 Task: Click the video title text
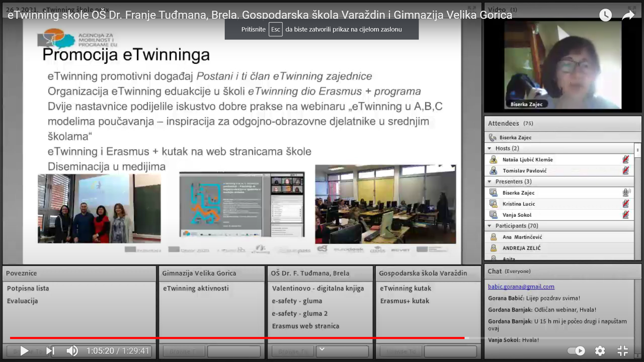[260, 15]
